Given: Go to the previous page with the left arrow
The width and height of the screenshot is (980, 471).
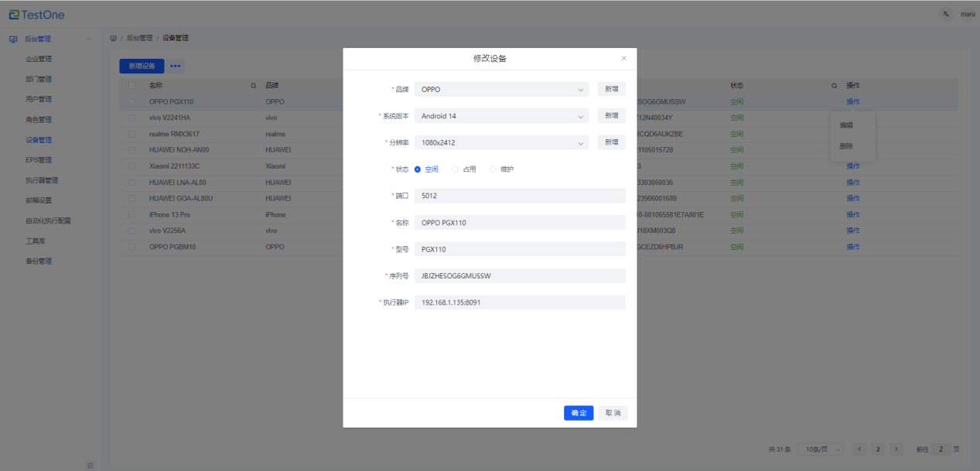Looking at the screenshot, I should (860, 449).
